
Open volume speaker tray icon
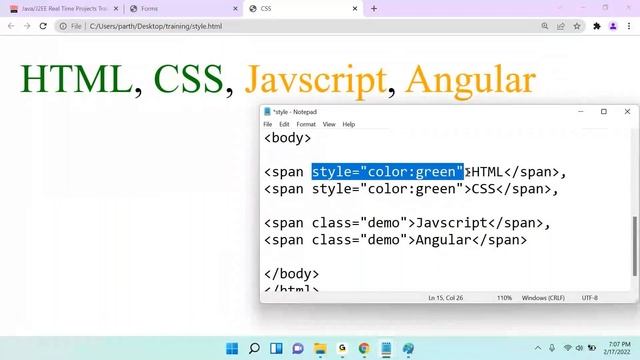click(579, 348)
